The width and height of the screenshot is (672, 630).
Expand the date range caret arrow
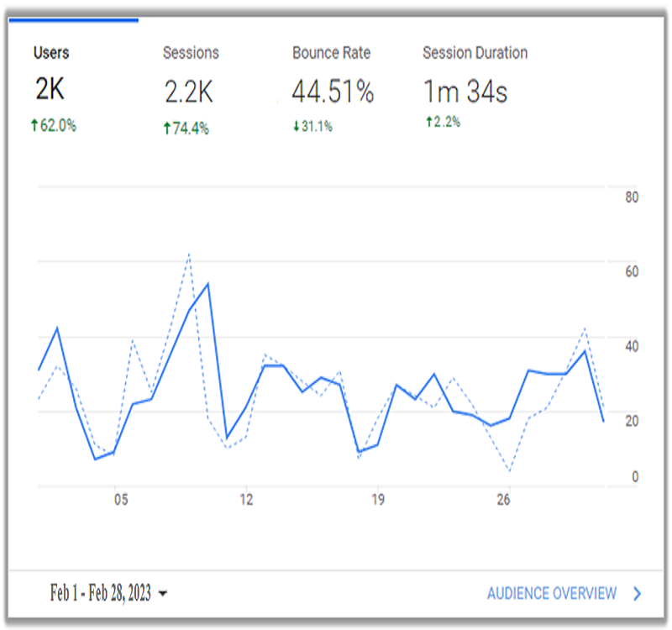163,594
